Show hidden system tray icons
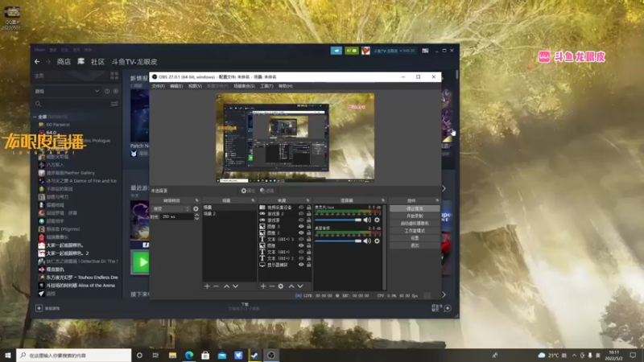644x362 pixels. click(574, 355)
